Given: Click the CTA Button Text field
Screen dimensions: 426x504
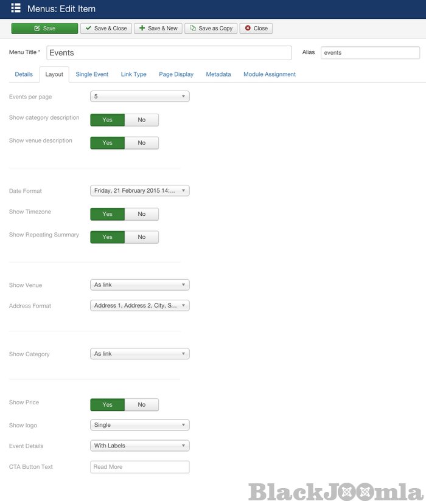Looking at the screenshot, I should coord(139,467).
